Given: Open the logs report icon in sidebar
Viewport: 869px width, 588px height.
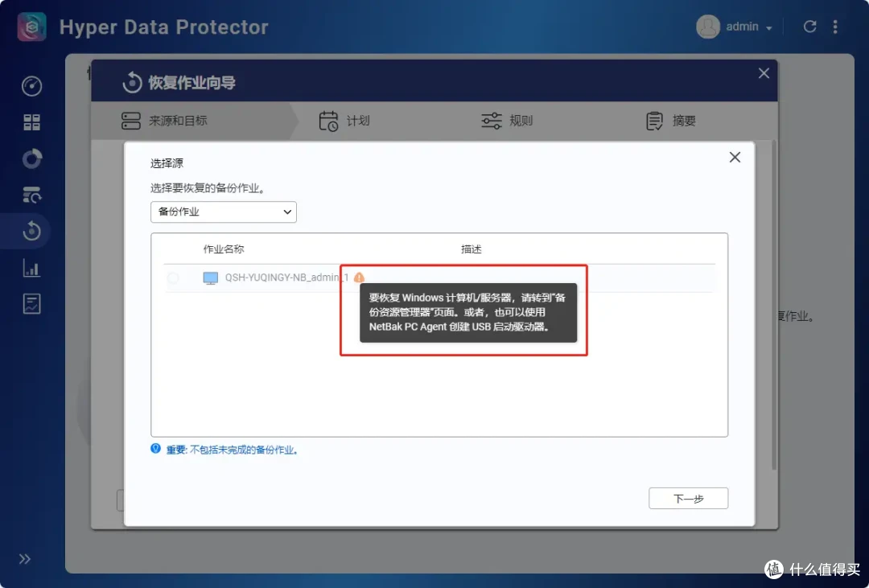Looking at the screenshot, I should (x=31, y=303).
